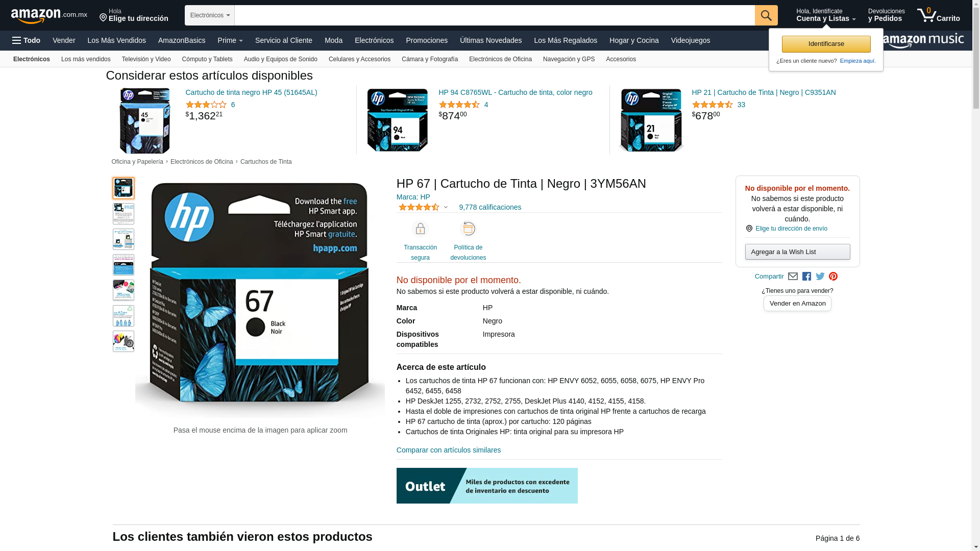Add item via Agregar a la Wish List

797,252
